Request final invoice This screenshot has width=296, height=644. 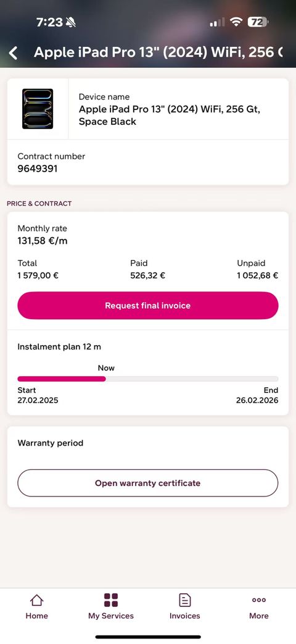coord(147,306)
